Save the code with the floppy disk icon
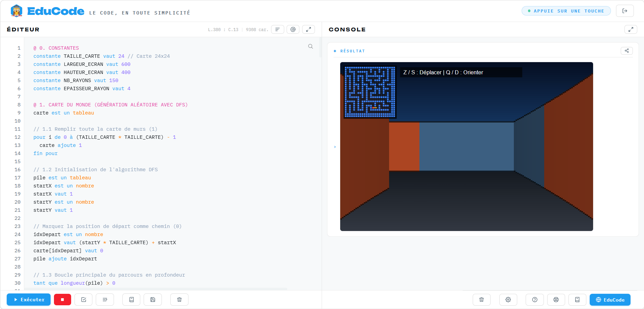 [153, 300]
